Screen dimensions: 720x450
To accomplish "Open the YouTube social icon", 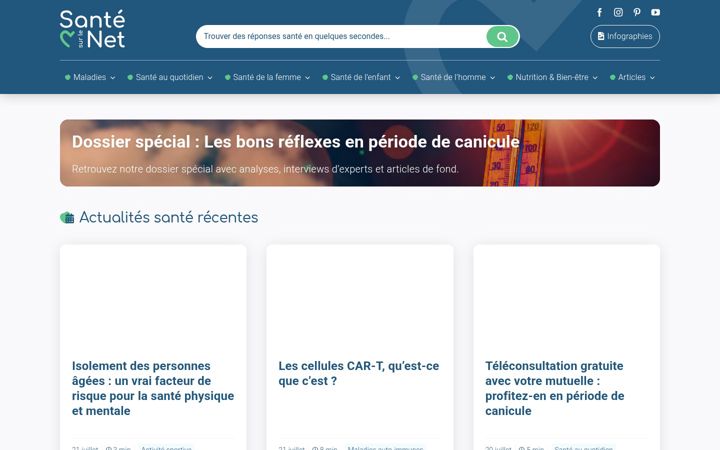I will [655, 12].
